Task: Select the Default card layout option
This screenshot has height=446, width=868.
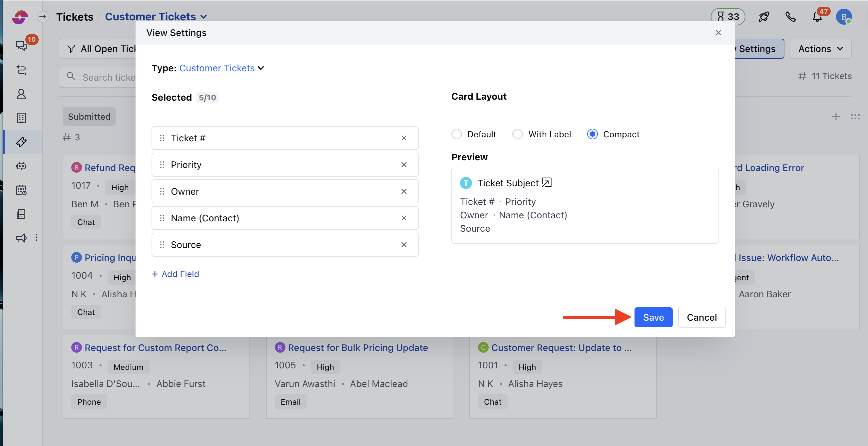Action: point(457,134)
